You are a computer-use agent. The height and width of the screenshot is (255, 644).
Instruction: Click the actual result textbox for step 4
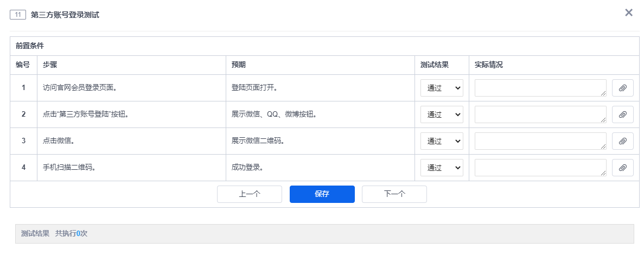(x=540, y=168)
